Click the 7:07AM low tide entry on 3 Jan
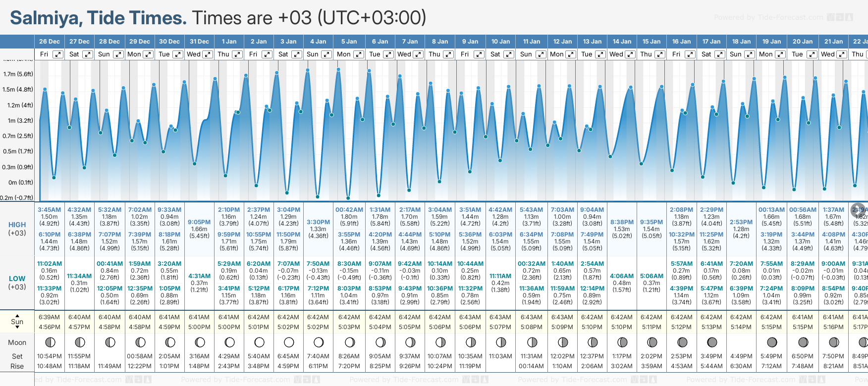 coord(288,264)
